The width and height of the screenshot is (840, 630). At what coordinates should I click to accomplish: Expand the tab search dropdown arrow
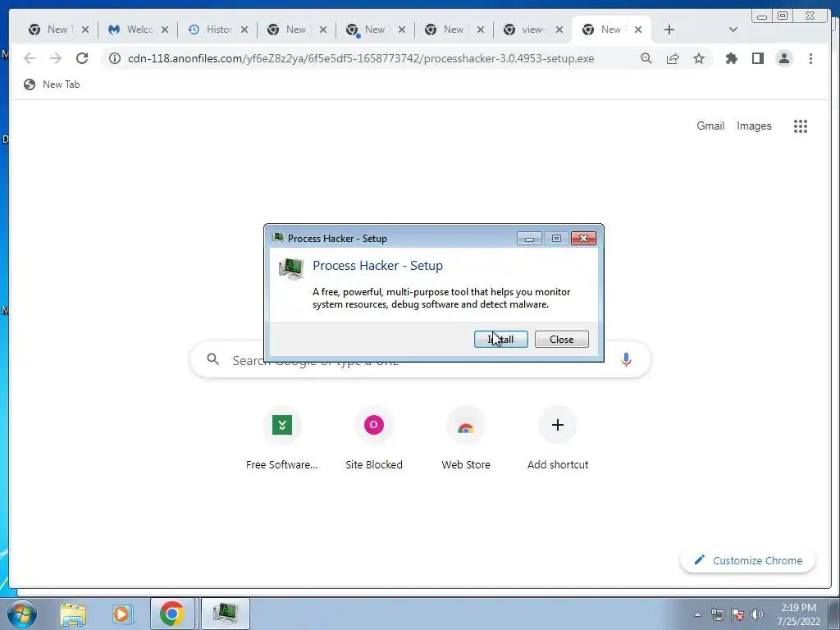pyautogui.click(x=733, y=30)
